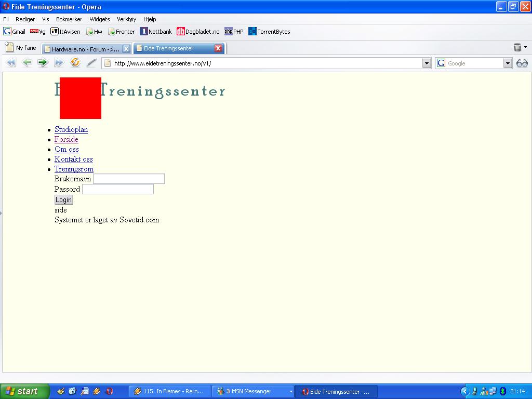Screen dimensions: 532x399
Task: Focus the Passord input field
Action: [x=118, y=189]
